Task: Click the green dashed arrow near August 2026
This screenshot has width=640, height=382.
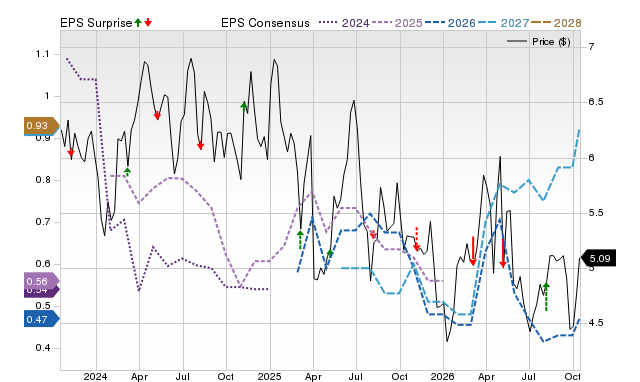Action: pyautogui.click(x=546, y=297)
